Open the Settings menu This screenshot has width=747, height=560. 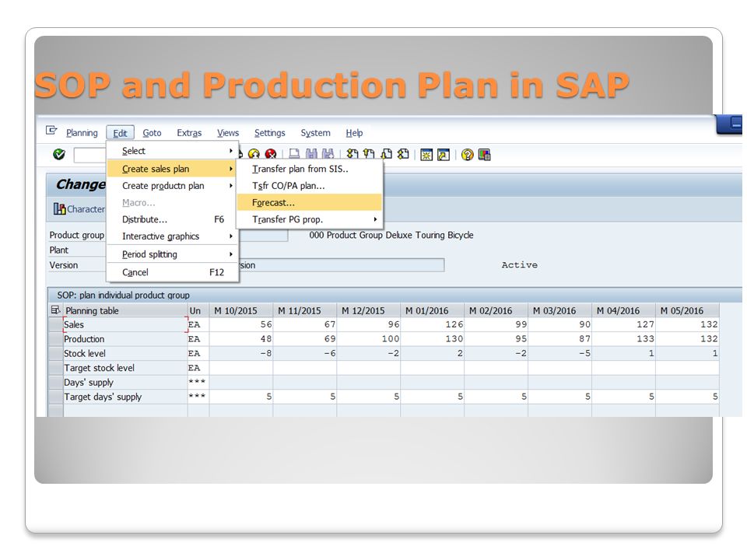coord(270,133)
